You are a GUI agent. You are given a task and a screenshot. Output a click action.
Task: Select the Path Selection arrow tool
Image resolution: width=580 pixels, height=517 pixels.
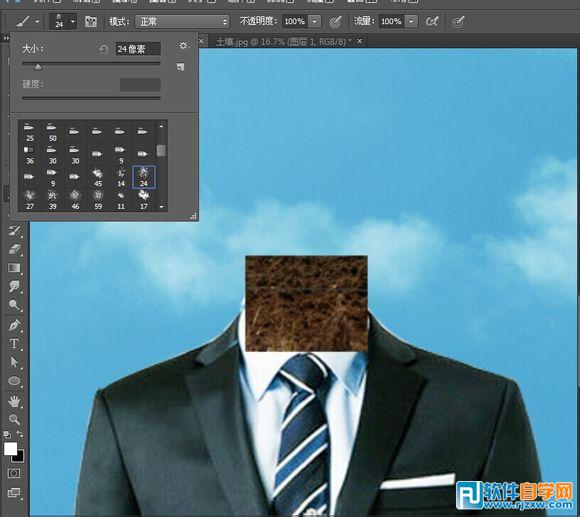(14, 362)
